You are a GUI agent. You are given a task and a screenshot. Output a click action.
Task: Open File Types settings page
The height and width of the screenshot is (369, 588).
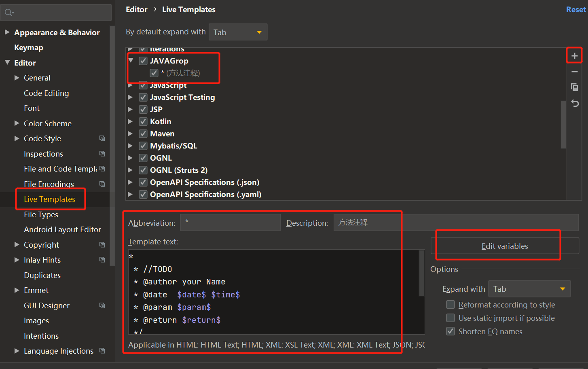[x=41, y=214]
